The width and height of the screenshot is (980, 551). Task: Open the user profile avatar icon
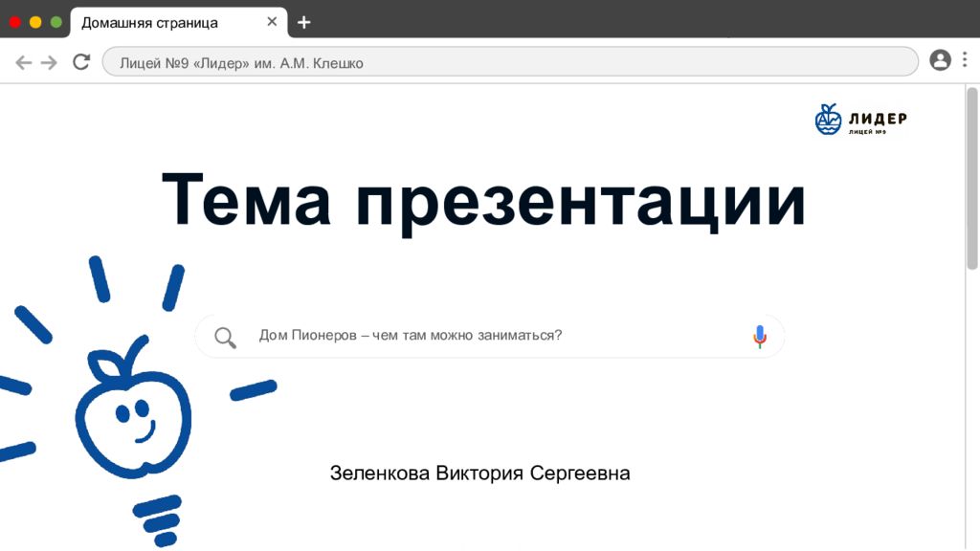point(940,60)
